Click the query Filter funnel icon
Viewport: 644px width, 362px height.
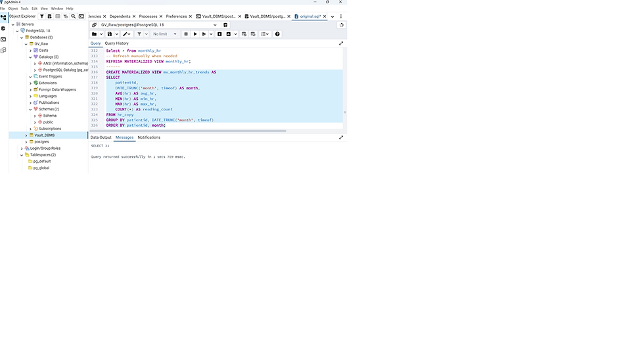coord(139,34)
